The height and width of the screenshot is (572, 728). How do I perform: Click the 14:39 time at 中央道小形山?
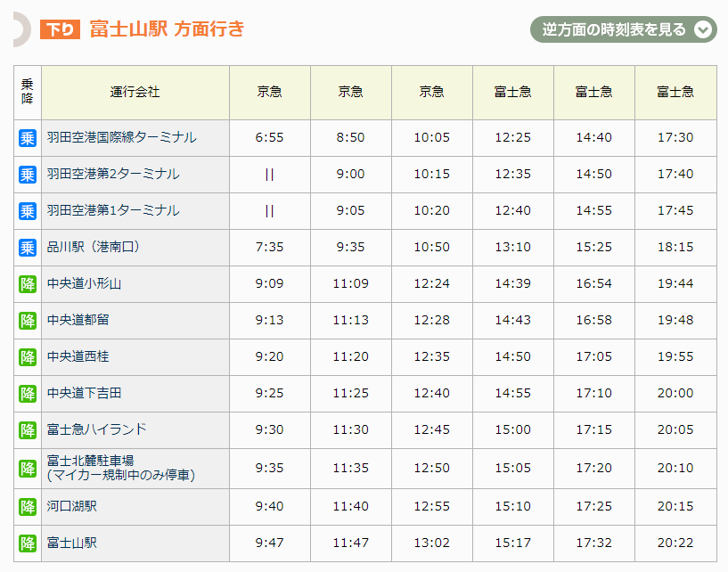point(513,283)
